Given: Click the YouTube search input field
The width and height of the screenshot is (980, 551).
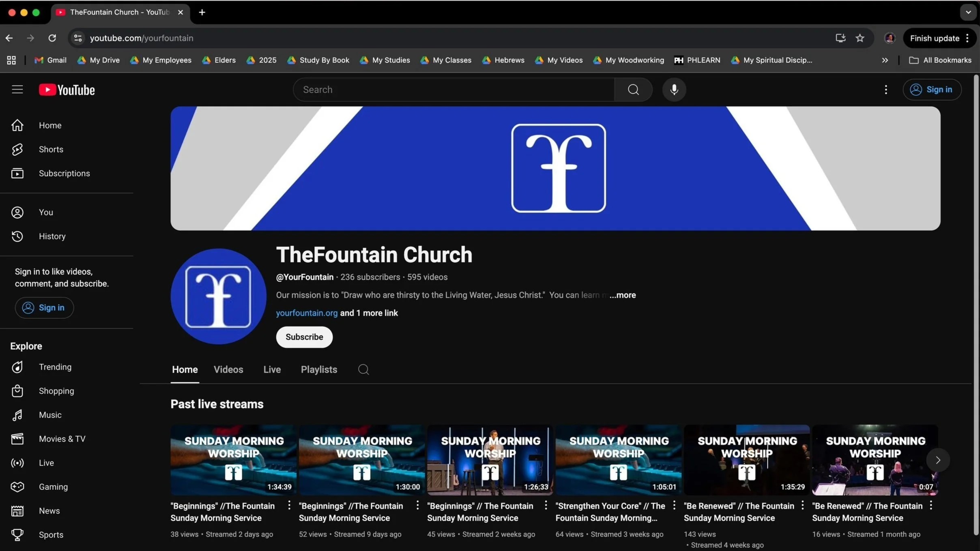Looking at the screenshot, I should (x=454, y=90).
